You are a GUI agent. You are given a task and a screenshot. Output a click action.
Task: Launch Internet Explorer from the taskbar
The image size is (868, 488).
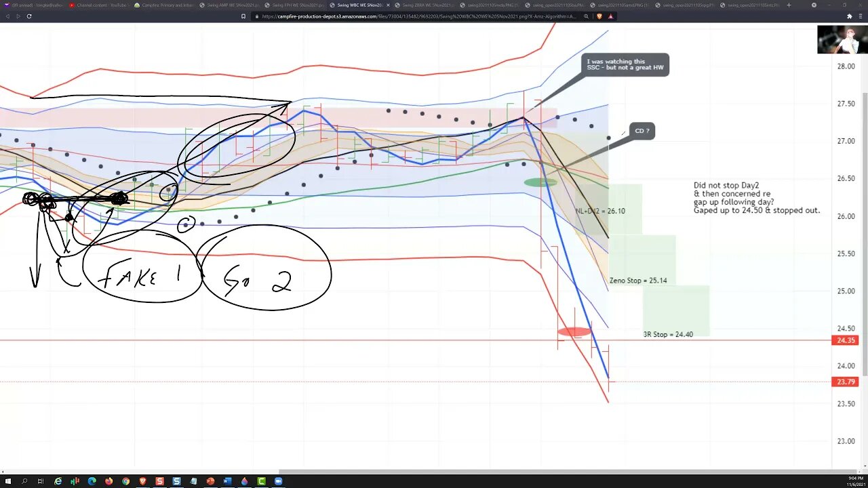[x=58, y=481]
